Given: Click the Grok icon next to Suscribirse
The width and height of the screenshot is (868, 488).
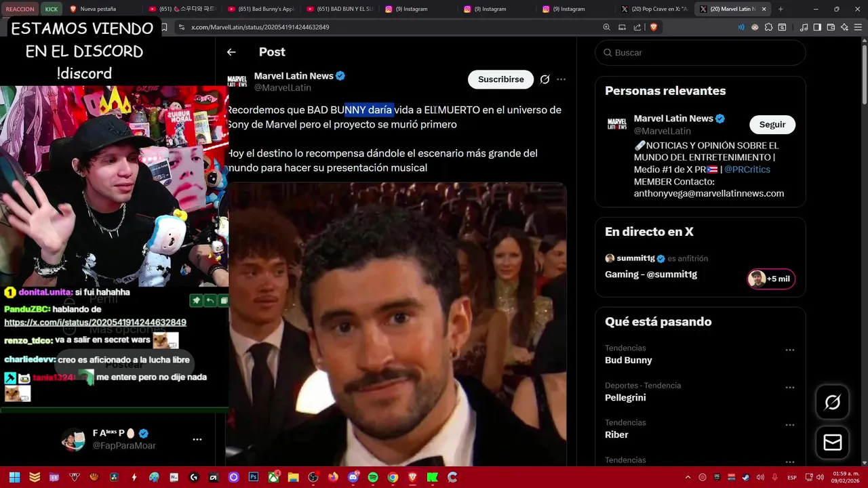Looking at the screenshot, I should (x=545, y=79).
